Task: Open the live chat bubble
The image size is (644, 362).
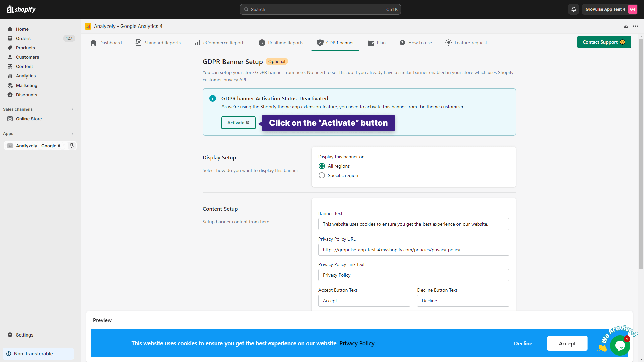Action: (x=620, y=345)
